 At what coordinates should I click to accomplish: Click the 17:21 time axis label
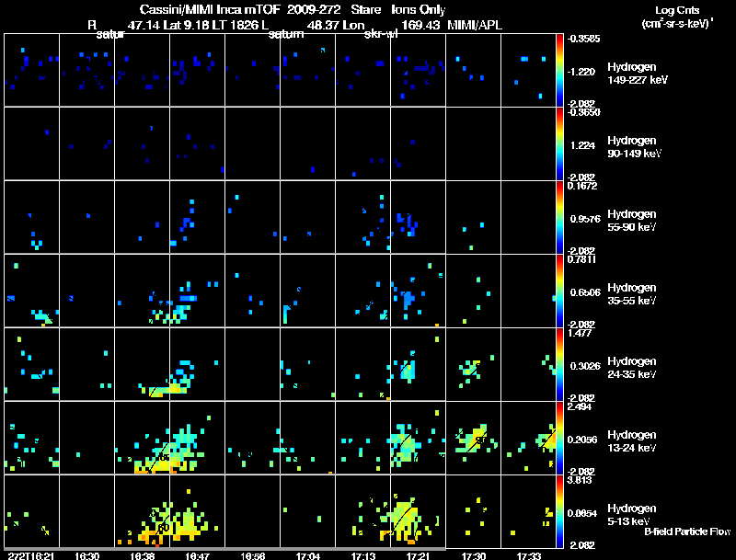pos(419,555)
